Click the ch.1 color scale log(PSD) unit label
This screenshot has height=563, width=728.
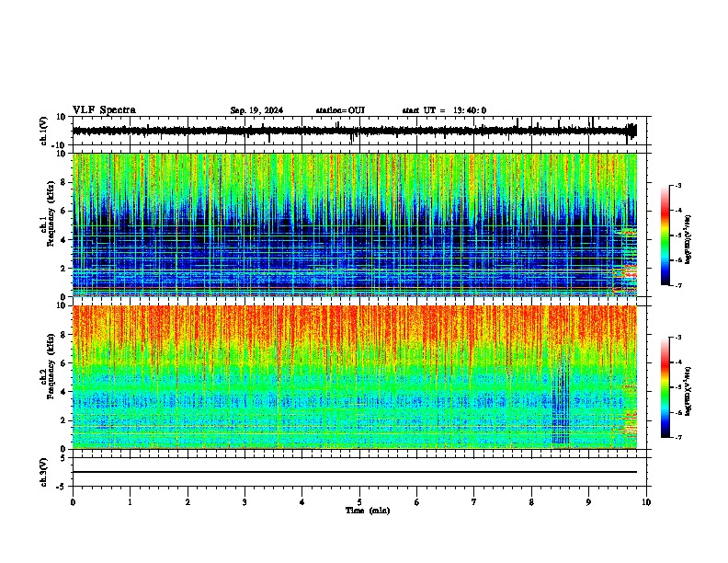click(x=688, y=239)
